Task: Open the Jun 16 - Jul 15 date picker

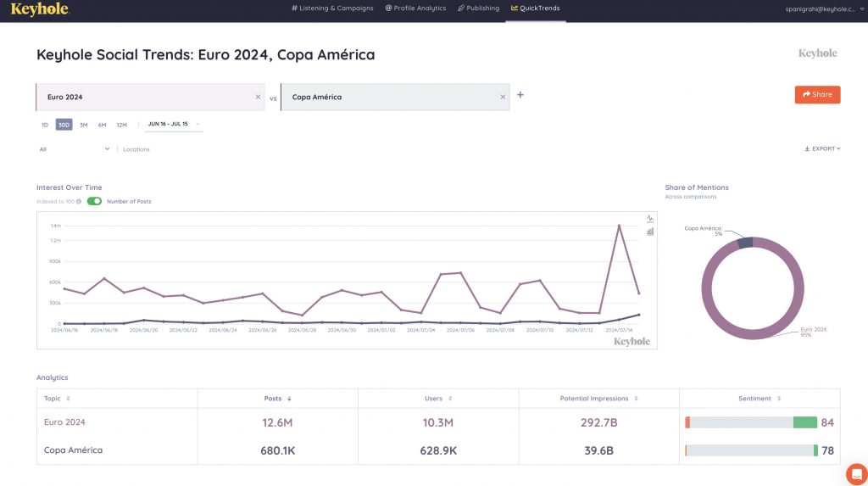Action: tap(173, 124)
